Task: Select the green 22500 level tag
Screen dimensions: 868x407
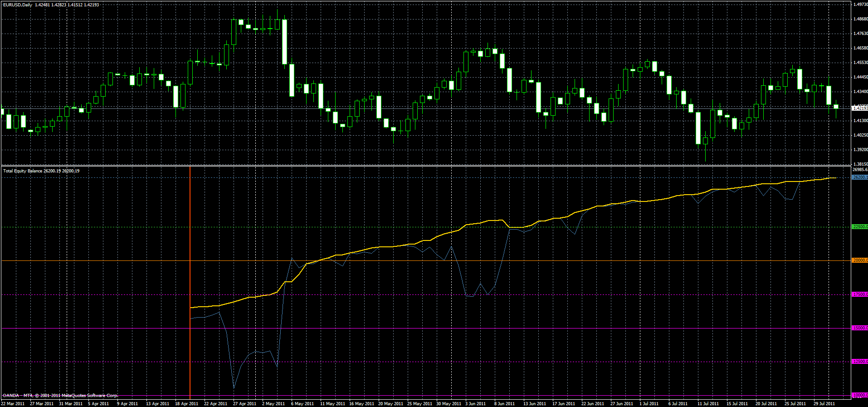Action: 860,227
